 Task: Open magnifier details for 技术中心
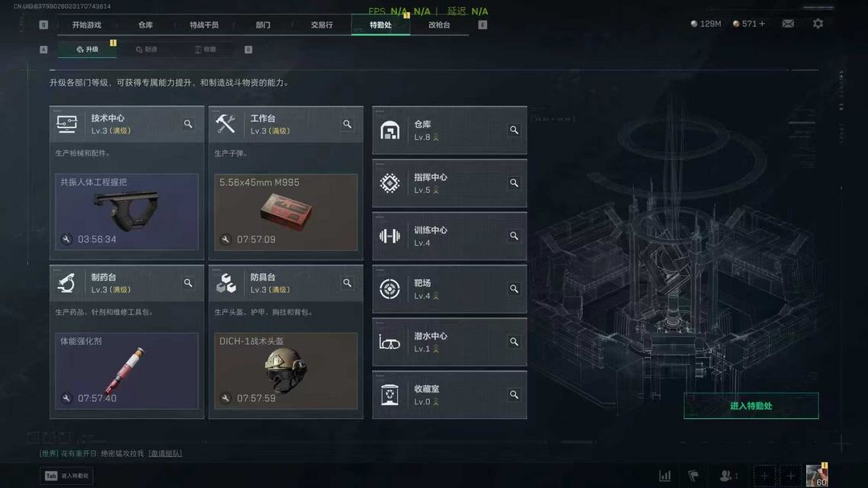point(188,124)
